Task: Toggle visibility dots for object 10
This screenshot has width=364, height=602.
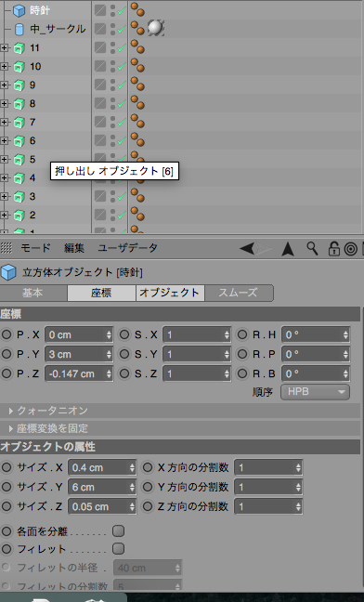Action: tap(112, 66)
